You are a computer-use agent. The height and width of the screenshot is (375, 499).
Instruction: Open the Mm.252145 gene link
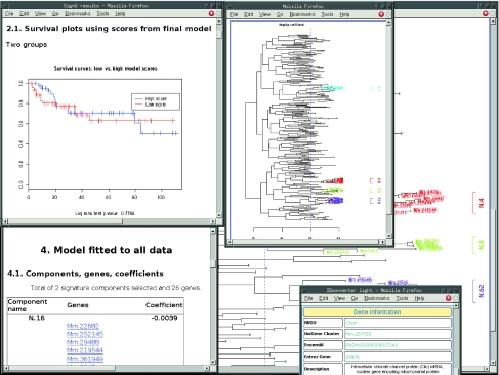click(85, 334)
